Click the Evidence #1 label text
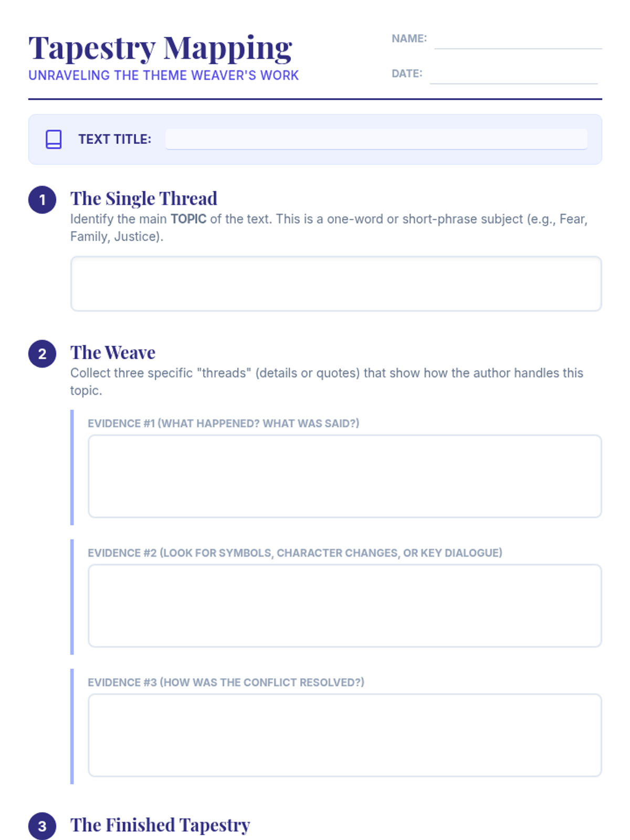The height and width of the screenshot is (840, 630). tap(223, 423)
